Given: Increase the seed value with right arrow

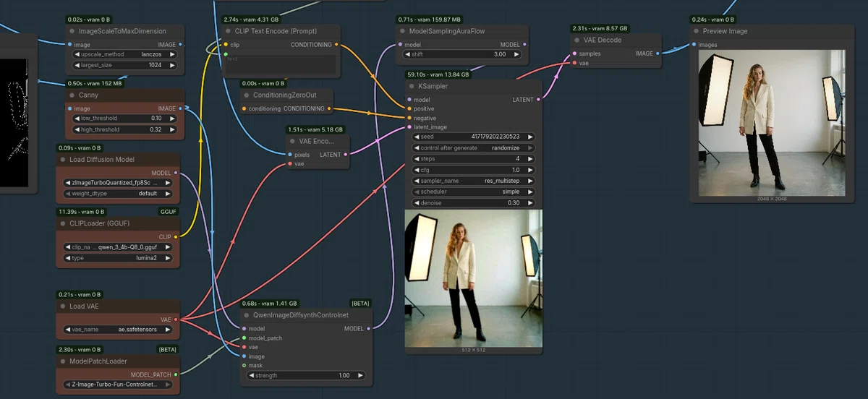Looking at the screenshot, I should [x=529, y=137].
